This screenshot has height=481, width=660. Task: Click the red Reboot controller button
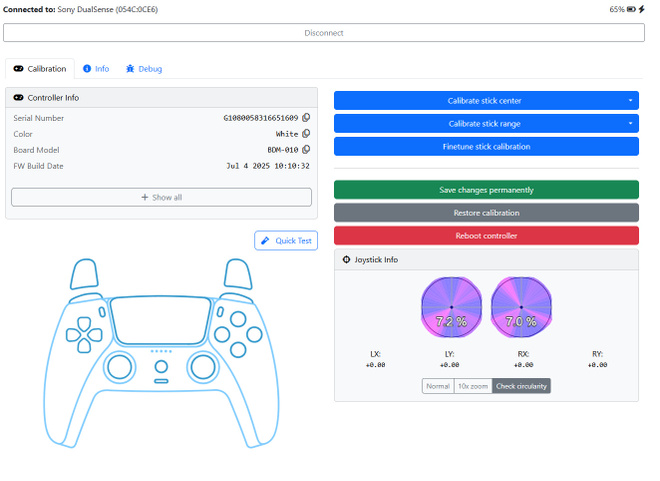tap(487, 236)
